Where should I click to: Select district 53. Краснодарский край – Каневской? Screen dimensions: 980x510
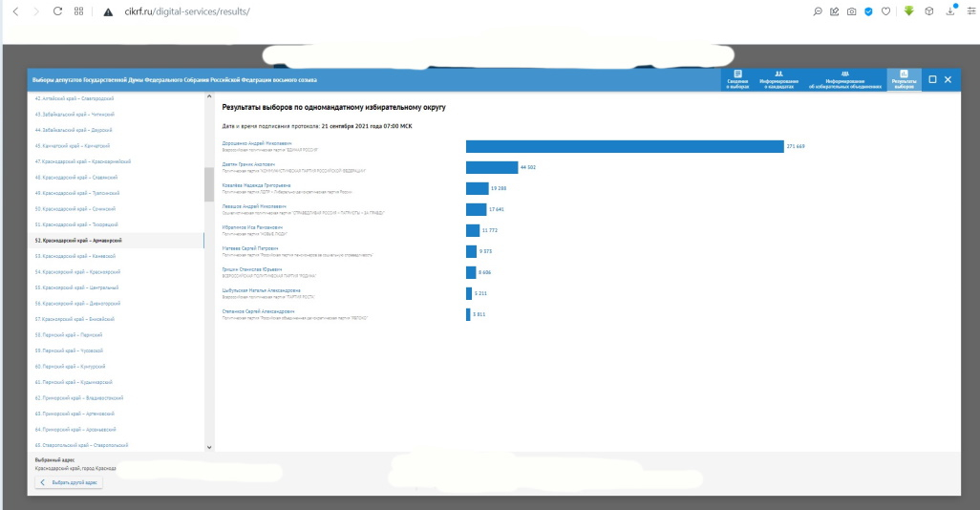click(75, 256)
